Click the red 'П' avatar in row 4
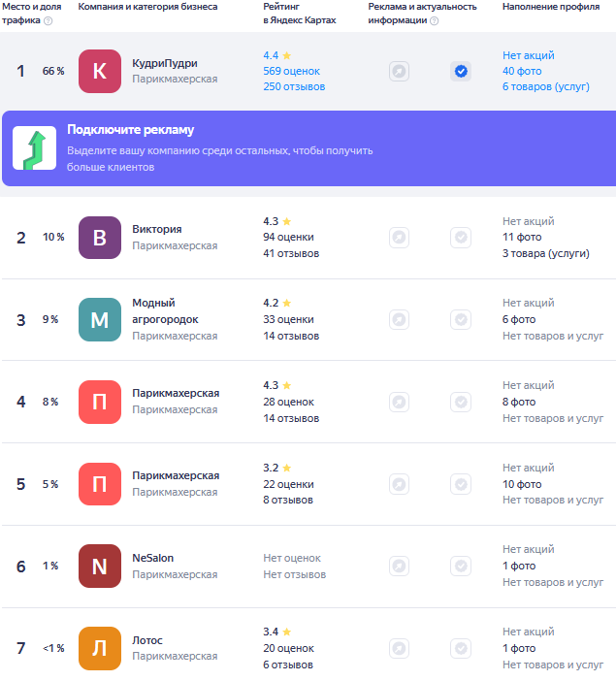616x681 pixels. pos(100,402)
